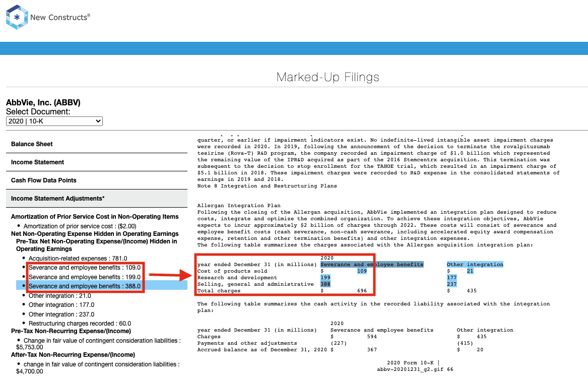Click Other integration : 177.0 data point
This screenshot has width=588, height=380.
(61, 305)
